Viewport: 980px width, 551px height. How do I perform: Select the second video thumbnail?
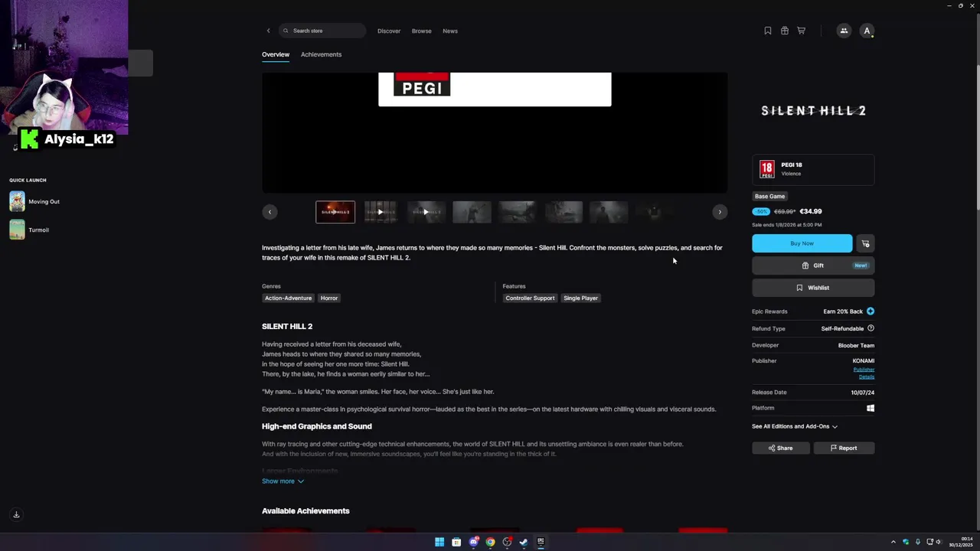pos(381,212)
